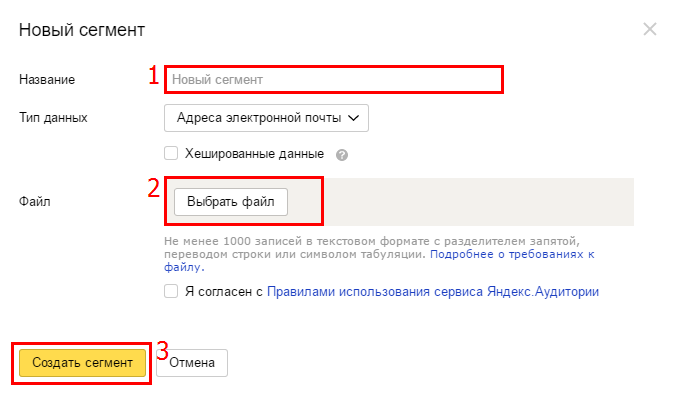Click the Файл row label
The height and width of the screenshot is (397, 679).
[35, 201]
